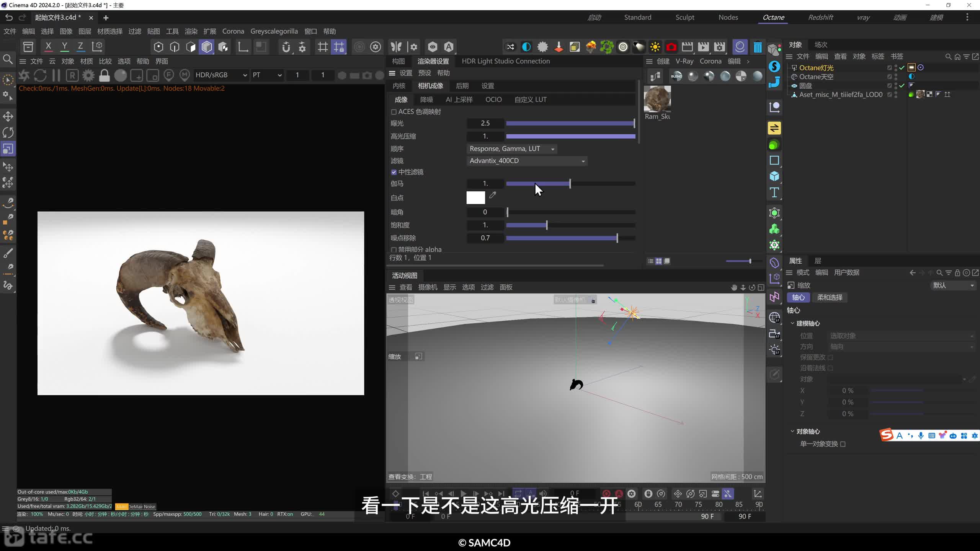The width and height of the screenshot is (980, 551).
Task: Click the timeline play button
Action: coord(463,494)
